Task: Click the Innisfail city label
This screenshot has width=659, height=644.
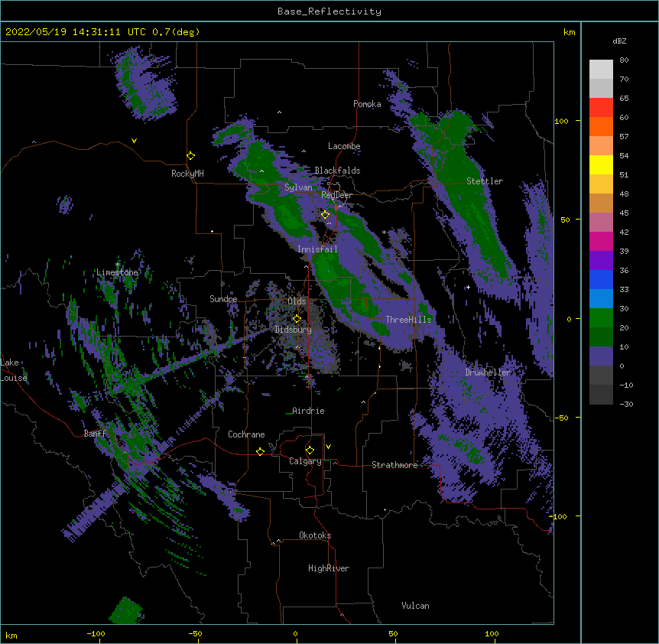Action: pos(317,249)
